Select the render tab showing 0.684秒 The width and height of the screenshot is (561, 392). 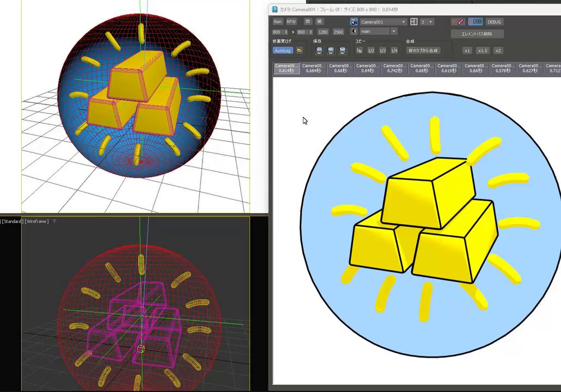[313, 68]
